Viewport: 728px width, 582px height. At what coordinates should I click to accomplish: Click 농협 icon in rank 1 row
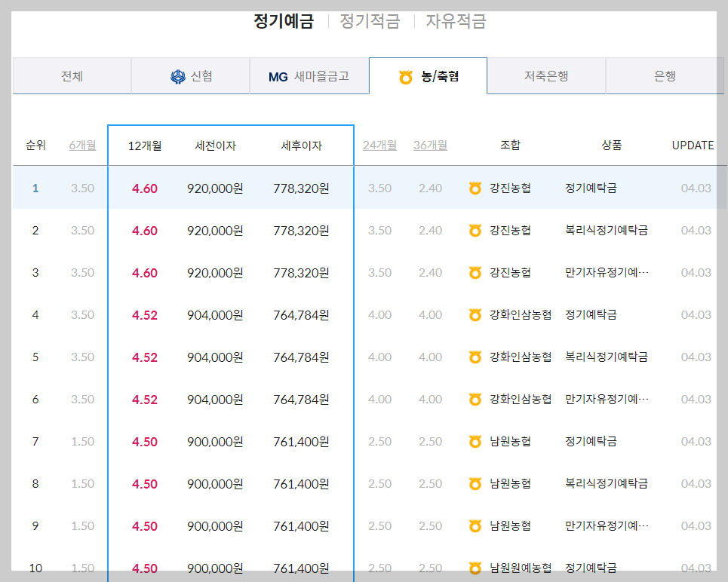475,188
